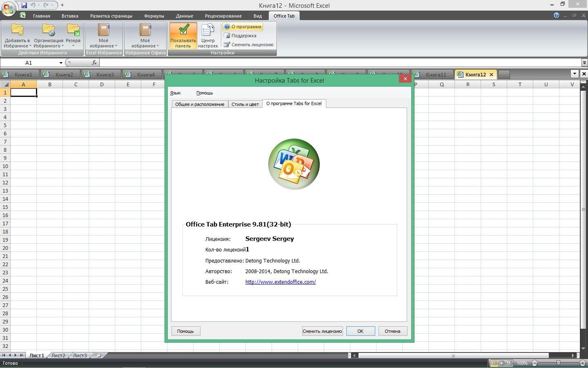Screen dimensions: 588x368
Task: Switch to the Книга3 workbook tab
Action: (x=101, y=74)
